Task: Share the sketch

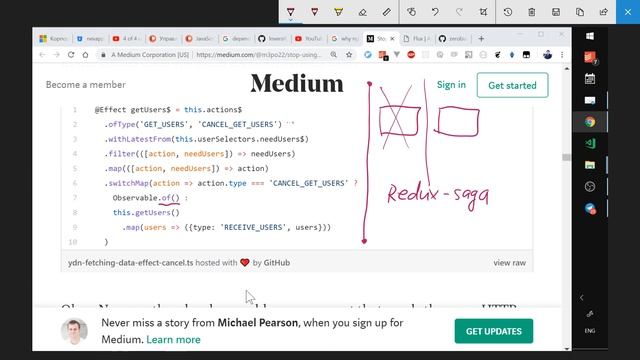Action: [604, 12]
